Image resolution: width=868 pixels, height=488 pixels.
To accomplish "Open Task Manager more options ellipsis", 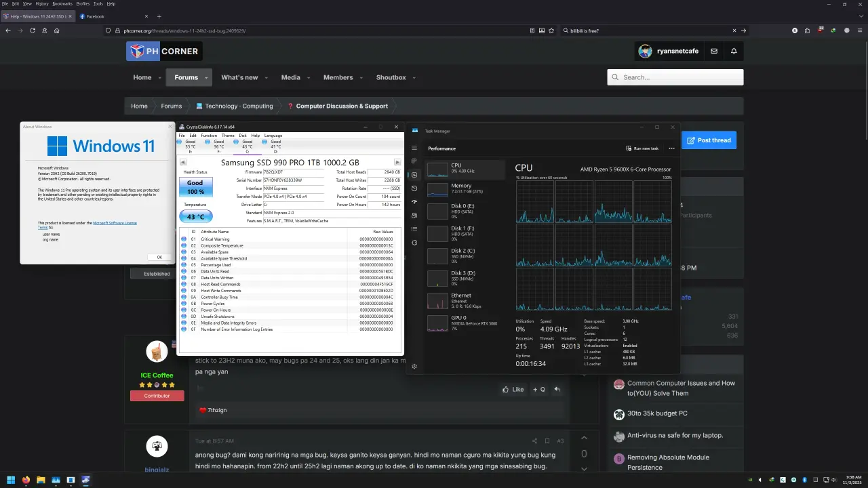I will point(671,148).
